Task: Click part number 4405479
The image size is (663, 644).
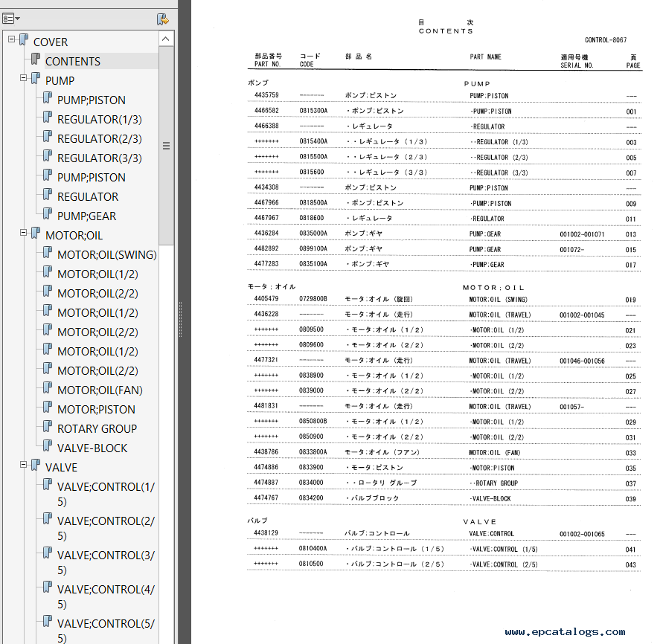Action: (x=266, y=299)
